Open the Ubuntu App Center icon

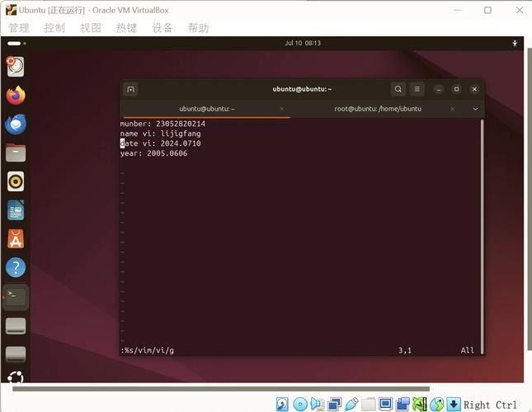tap(16, 239)
